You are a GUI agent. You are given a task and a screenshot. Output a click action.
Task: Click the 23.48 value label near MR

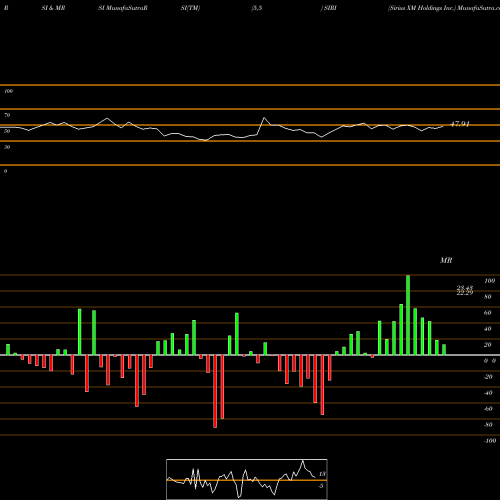pyautogui.click(x=465, y=288)
